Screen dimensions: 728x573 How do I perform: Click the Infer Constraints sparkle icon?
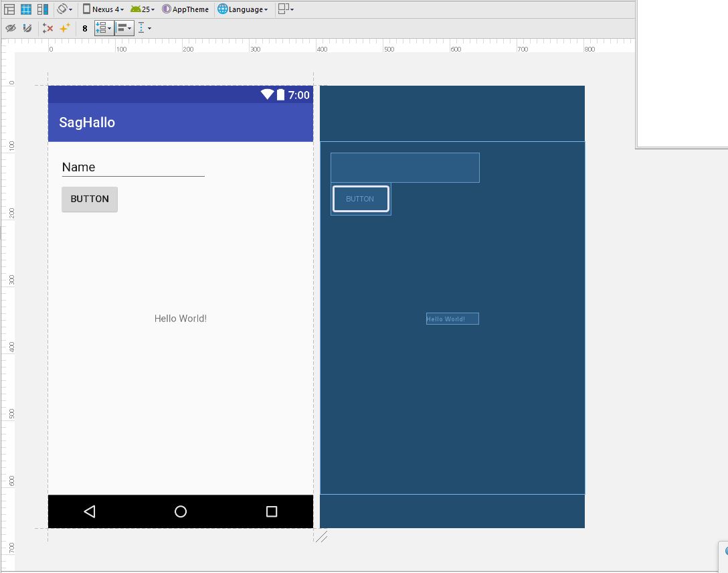(x=65, y=28)
